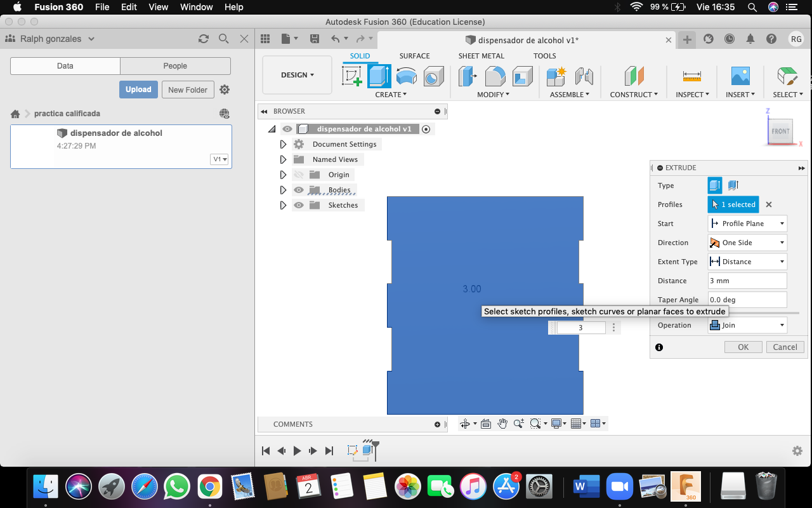The width and height of the screenshot is (812, 508).
Task: Show the hidden Origin folder
Action: 299,175
